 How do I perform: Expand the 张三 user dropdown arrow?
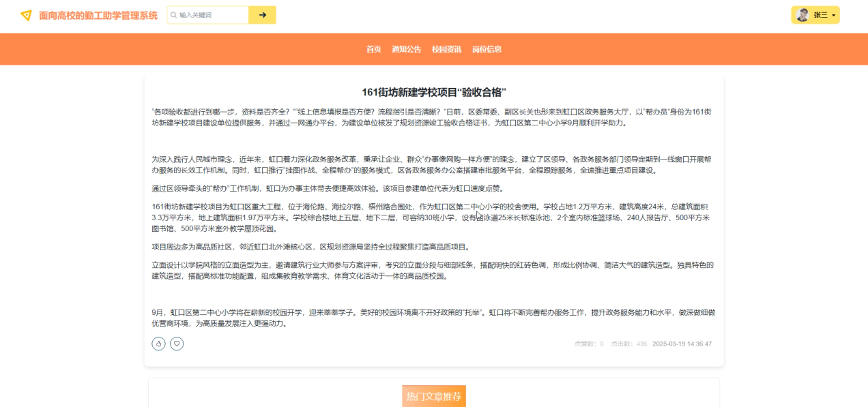pyautogui.click(x=834, y=15)
